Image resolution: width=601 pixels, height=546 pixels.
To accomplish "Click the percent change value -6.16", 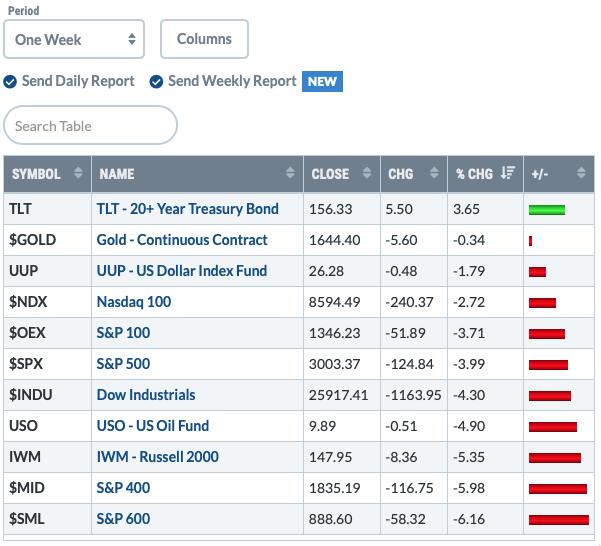I will click(x=469, y=519).
